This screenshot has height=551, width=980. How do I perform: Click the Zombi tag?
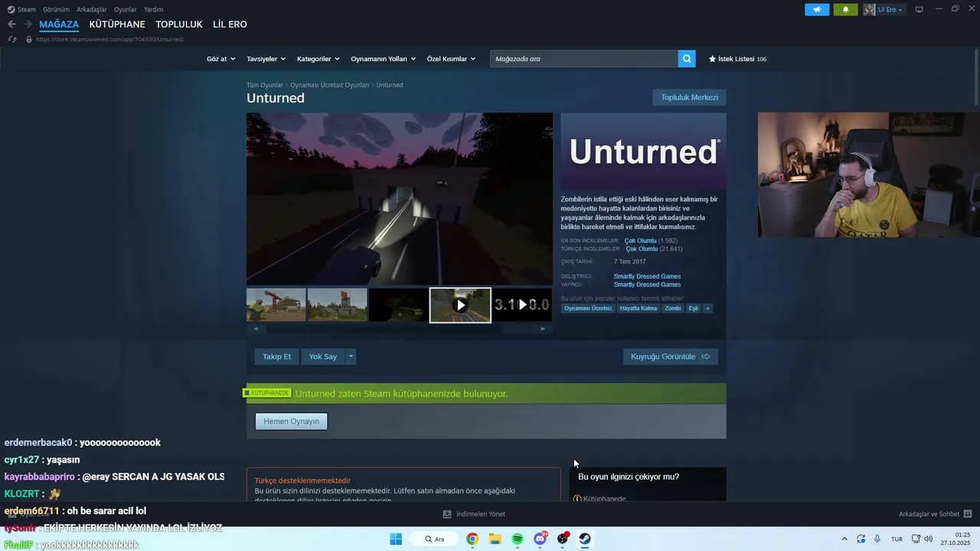[x=672, y=308]
